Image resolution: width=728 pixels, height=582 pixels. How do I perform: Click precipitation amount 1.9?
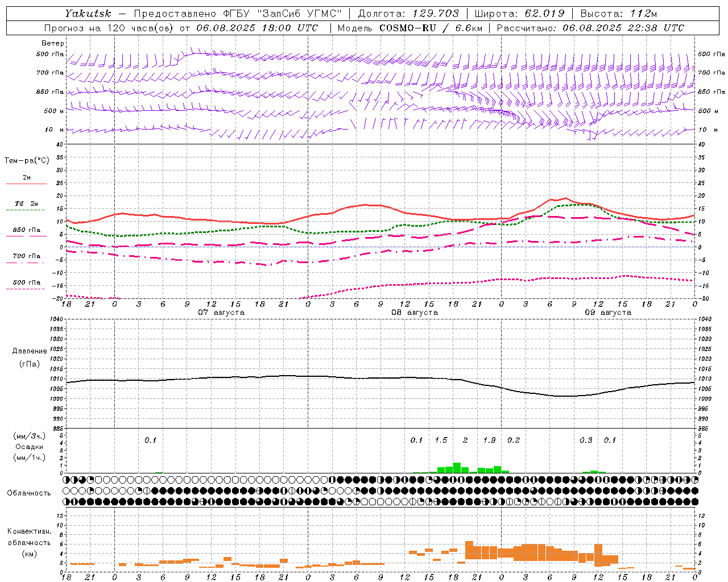pyautogui.click(x=489, y=440)
